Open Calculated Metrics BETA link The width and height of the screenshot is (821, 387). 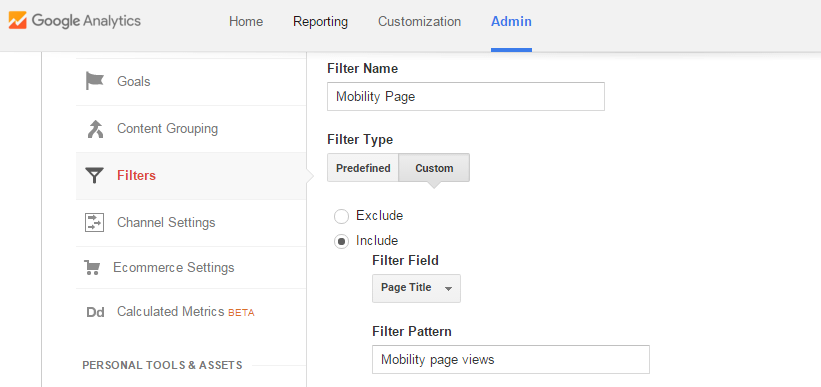[186, 312]
